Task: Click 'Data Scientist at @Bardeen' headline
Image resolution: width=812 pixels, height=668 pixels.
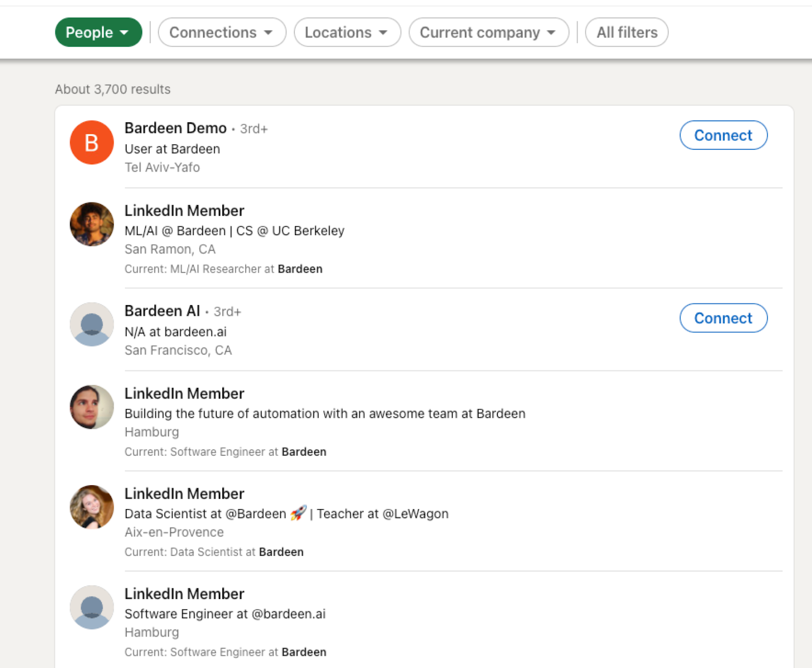Action: click(287, 514)
